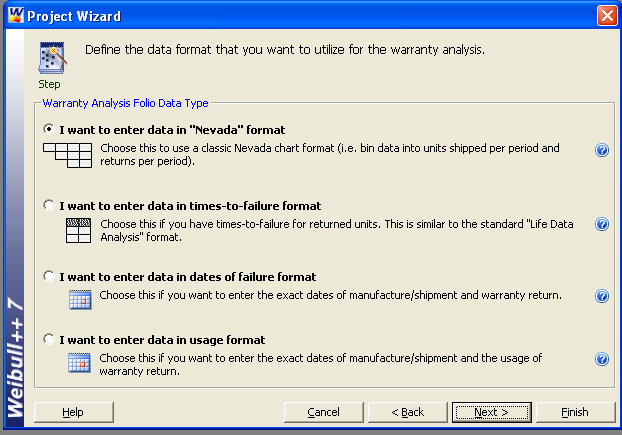Select the times-to-failure format radio button
The height and width of the screenshot is (435, 622).
(49, 205)
